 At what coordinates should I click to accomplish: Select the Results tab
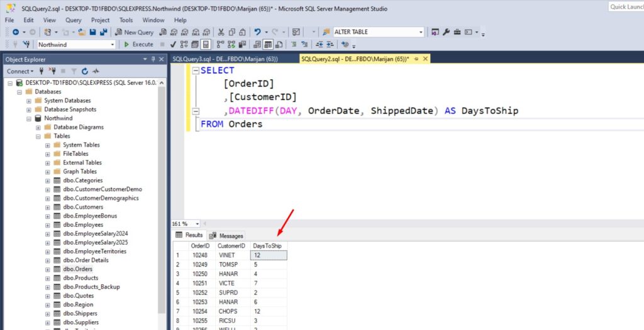point(189,235)
